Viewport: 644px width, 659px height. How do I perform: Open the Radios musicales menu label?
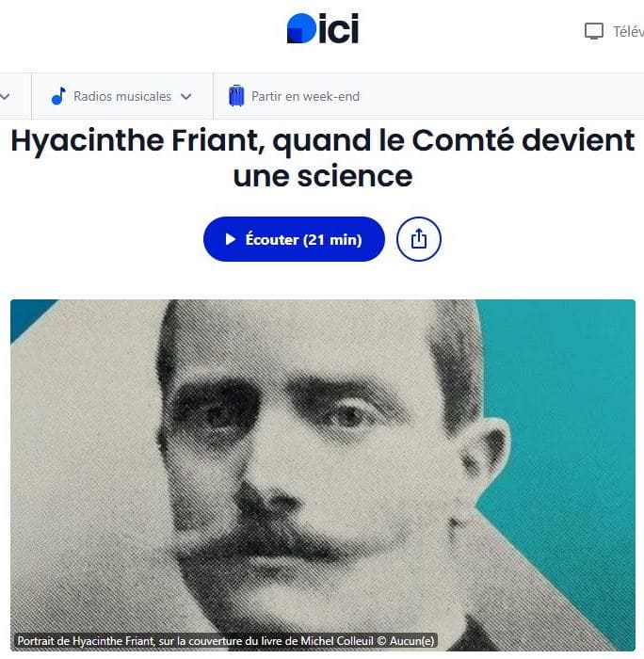(122, 96)
